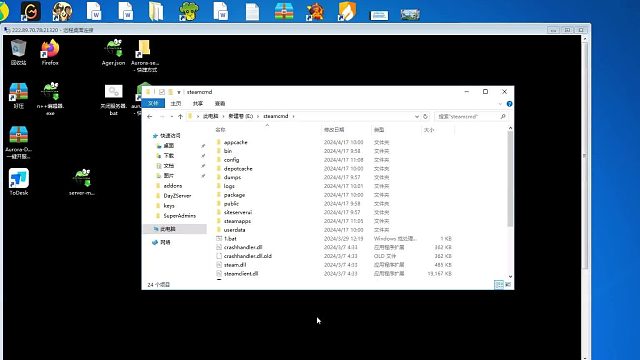Click This PC segment in address bar
The height and width of the screenshot is (360, 640).
(210, 116)
